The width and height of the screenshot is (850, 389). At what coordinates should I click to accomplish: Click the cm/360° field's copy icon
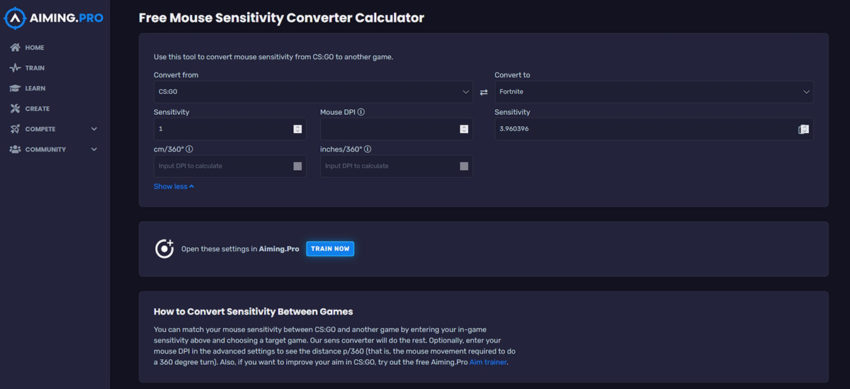298,166
